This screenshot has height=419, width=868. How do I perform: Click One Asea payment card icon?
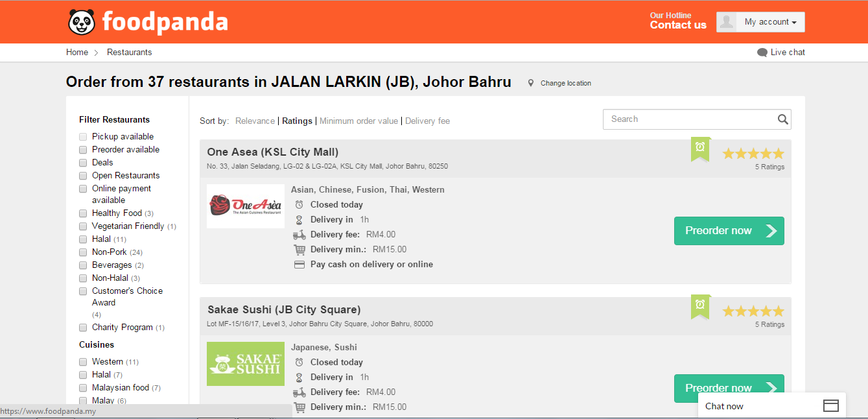tap(299, 265)
